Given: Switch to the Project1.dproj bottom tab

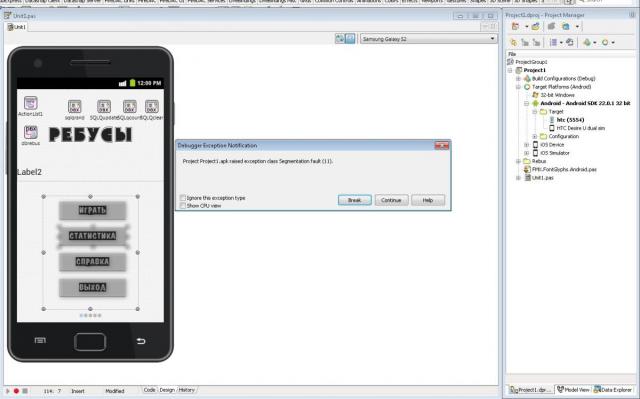Looking at the screenshot, I should (x=530, y=390).
